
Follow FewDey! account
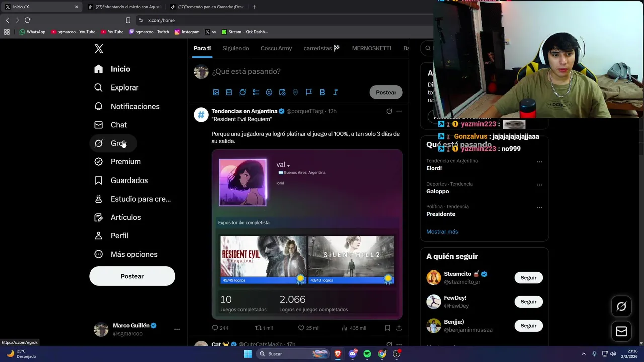(528, 302)
